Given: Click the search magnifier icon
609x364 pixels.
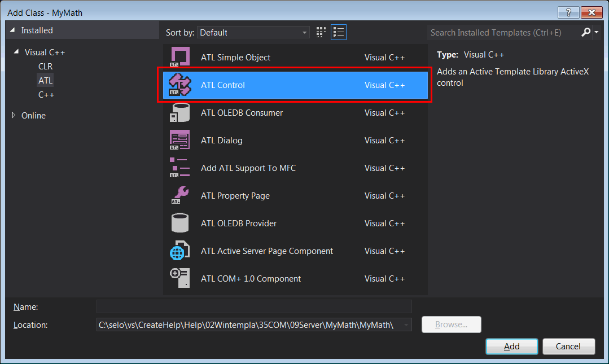Looking at the screenshot, I should click(x=586, y=32).
